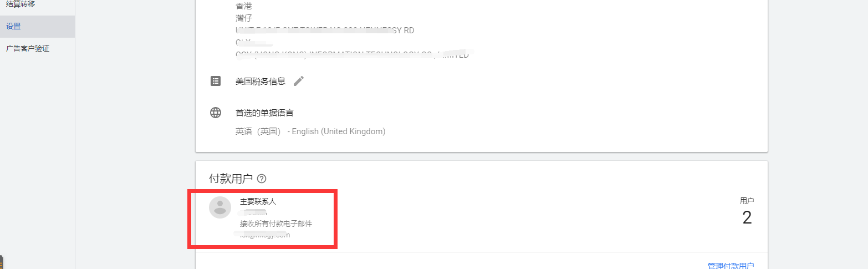This screenshot has width=868, height=269.
Task: Click the list icon beside 美国税务信息
Action: [216, 81]
